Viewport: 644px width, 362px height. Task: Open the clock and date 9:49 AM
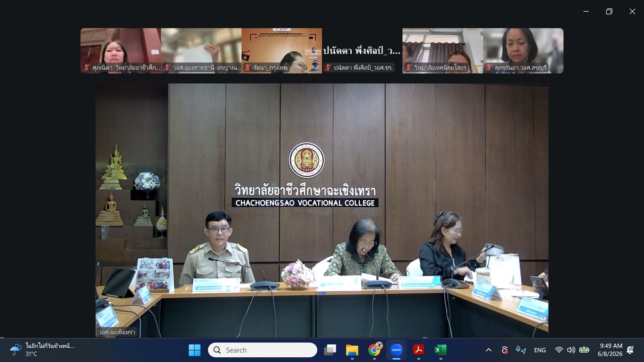coord(610,350)
